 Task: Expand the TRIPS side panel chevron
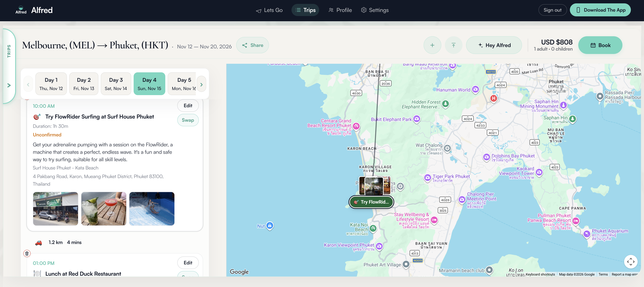pos(9,85)
